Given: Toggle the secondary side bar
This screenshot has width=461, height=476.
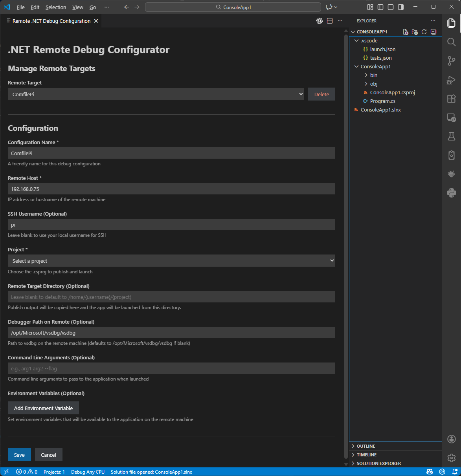Looking at the screenshot, I should click(x=401, y=7).
